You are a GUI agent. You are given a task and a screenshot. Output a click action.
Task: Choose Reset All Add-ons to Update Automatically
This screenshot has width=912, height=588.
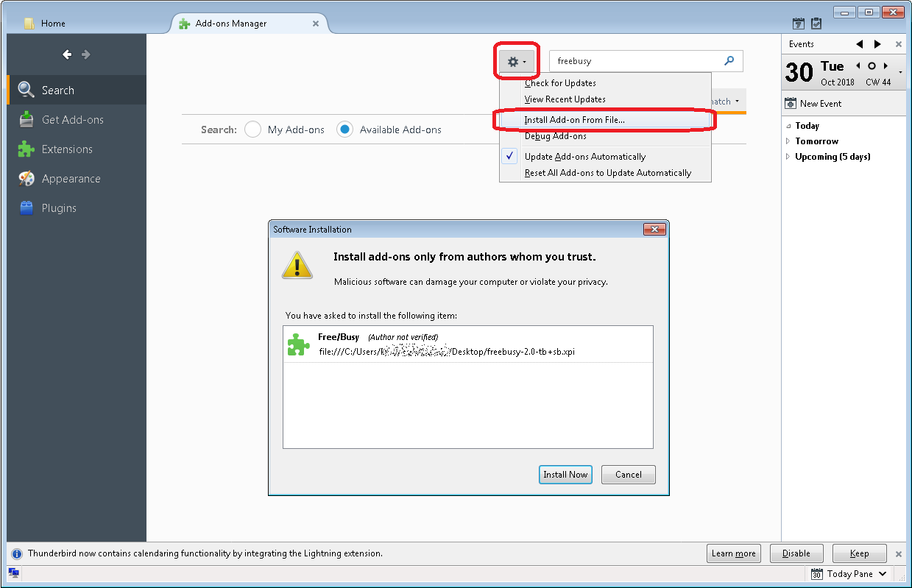coord(605,173)
